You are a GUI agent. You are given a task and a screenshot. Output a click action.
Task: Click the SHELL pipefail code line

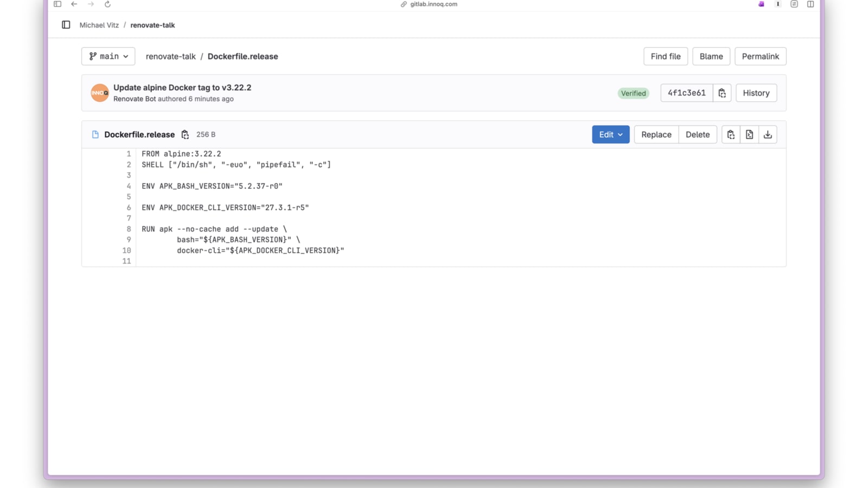237,165
